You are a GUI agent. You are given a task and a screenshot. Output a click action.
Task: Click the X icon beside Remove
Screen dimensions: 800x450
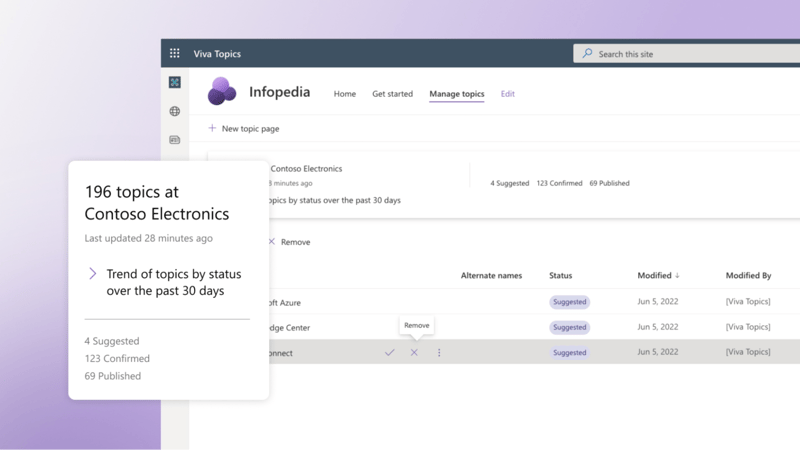click(x=272, y=241)
